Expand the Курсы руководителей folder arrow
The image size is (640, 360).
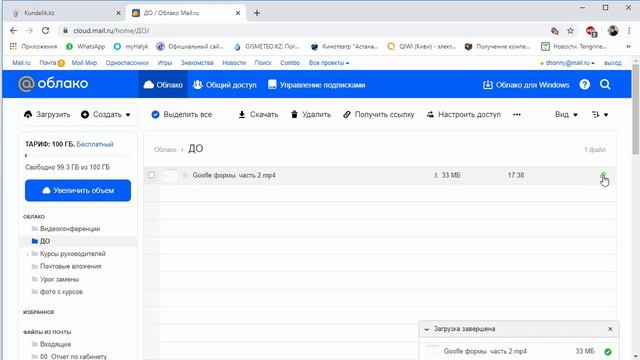(27, 254)
